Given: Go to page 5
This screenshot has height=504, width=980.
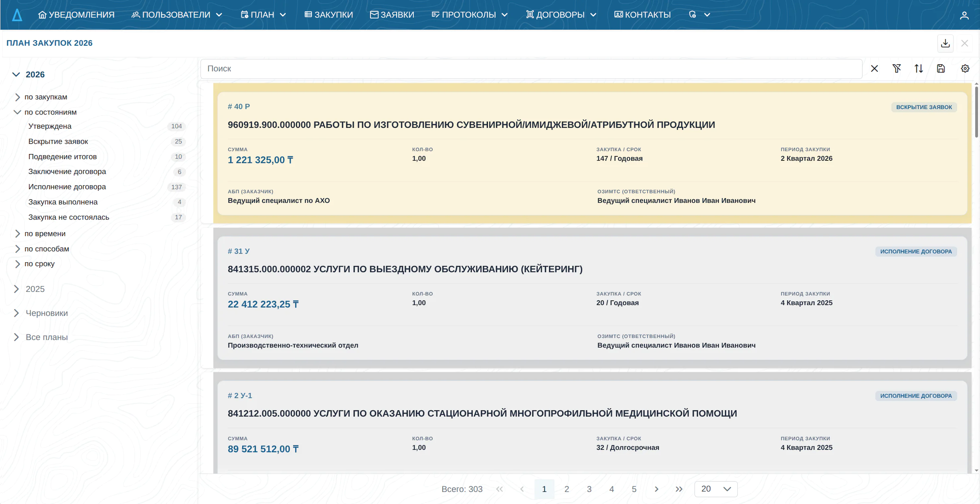Looking at the screenshot, I should 634,489.
